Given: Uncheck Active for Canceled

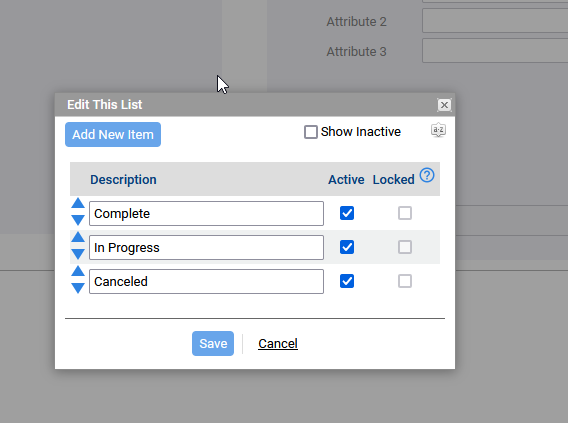Looking at the screenshot, I should 347,281.
